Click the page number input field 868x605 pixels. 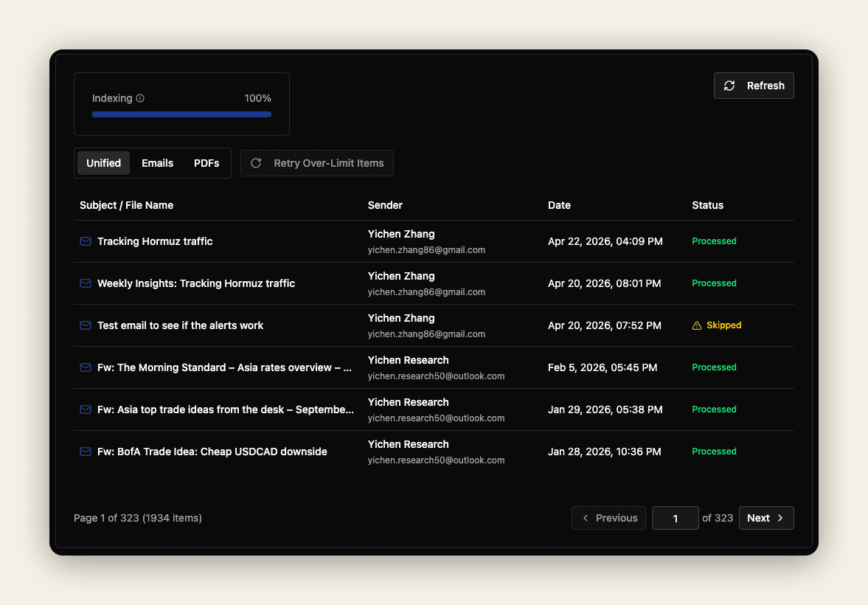(x=676, y=518)
